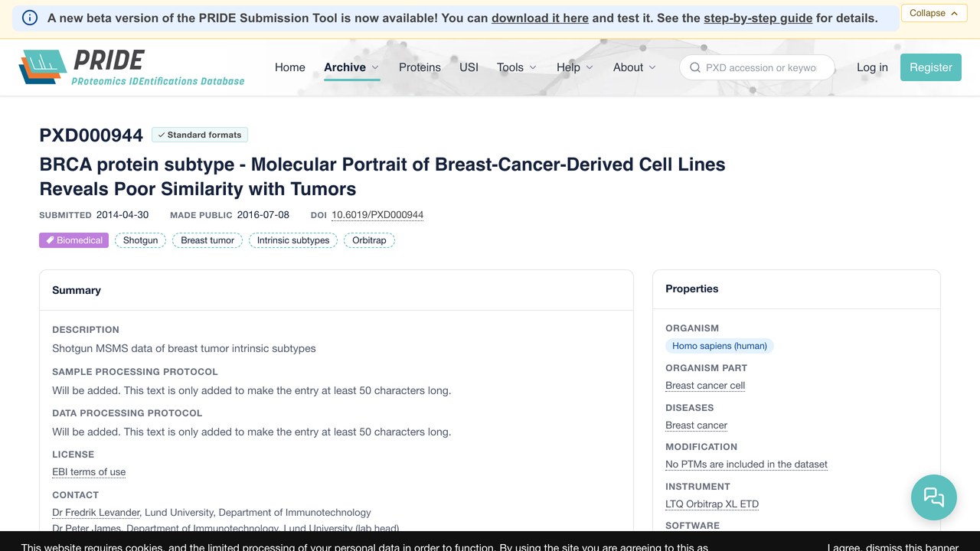Collapse the beta version banner
The image size is (980, 551).
934,13
